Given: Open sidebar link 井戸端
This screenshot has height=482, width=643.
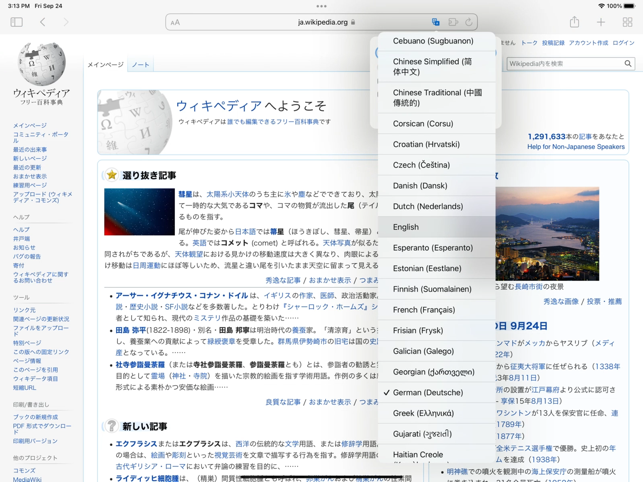Looking at the screenshot, I should click(x=21, y=238).
